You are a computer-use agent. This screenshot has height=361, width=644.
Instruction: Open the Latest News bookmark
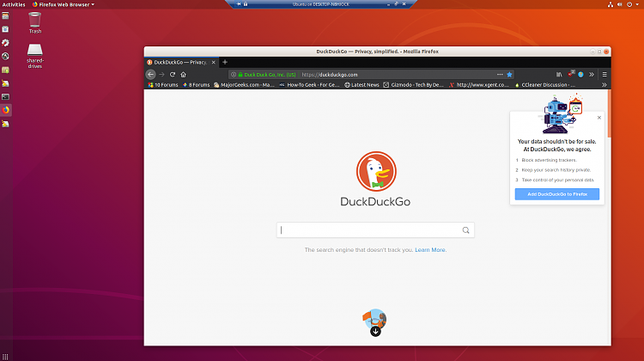point(361,85)
